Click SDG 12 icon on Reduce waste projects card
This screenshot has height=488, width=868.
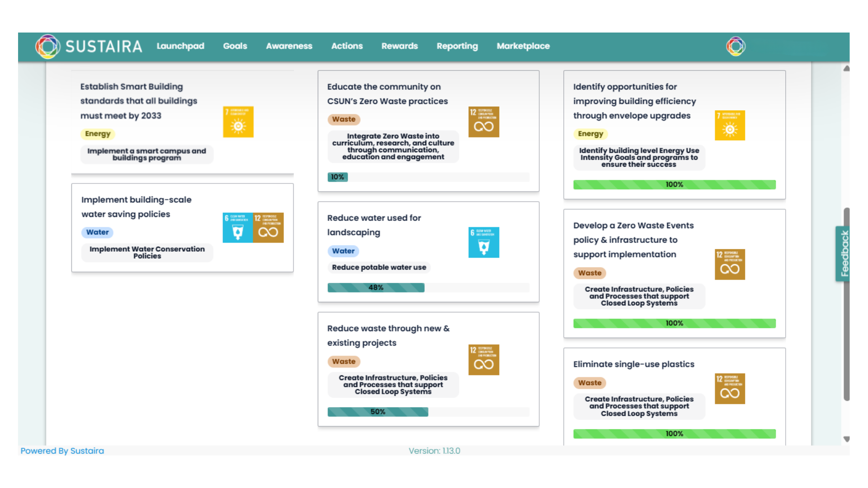click(484, 360)
